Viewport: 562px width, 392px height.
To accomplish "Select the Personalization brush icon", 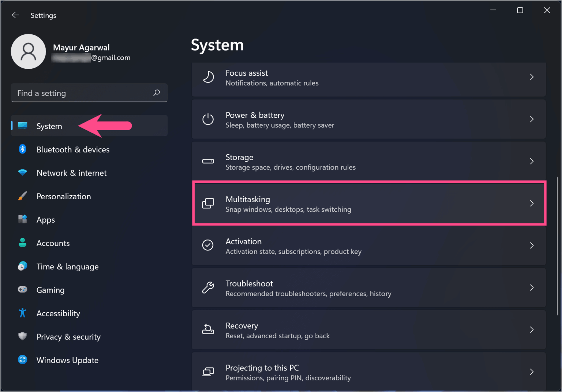I will (x=22, y=196).
